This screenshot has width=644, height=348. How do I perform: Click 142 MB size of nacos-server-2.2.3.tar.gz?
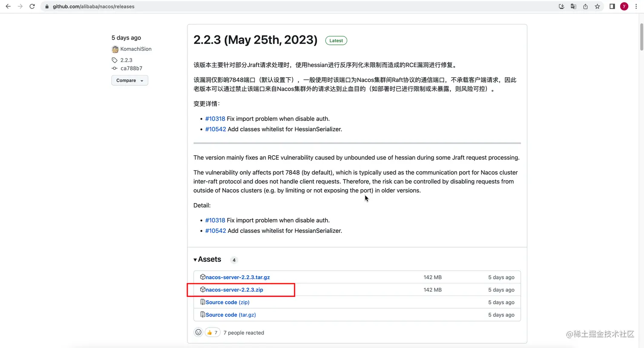point(433,277)
